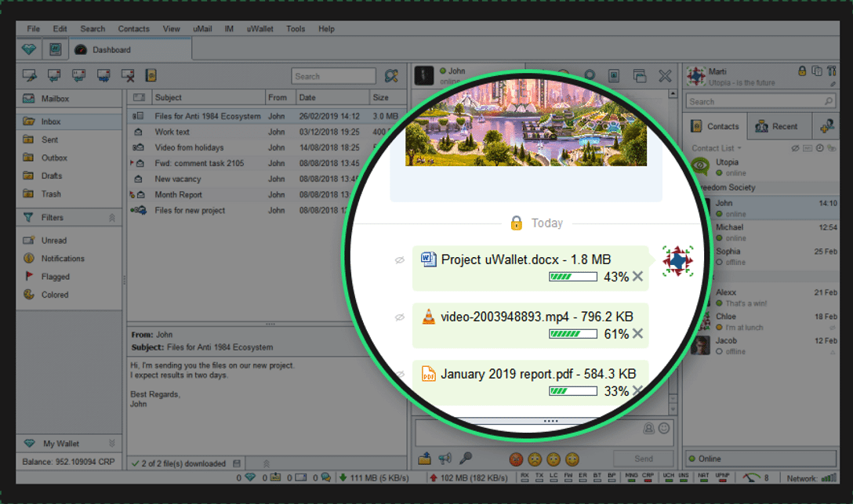Image resolution: width=853 pixels, height=504 pixels.
Task: Click the mail Search input field
Action: [x=333, y=76]
